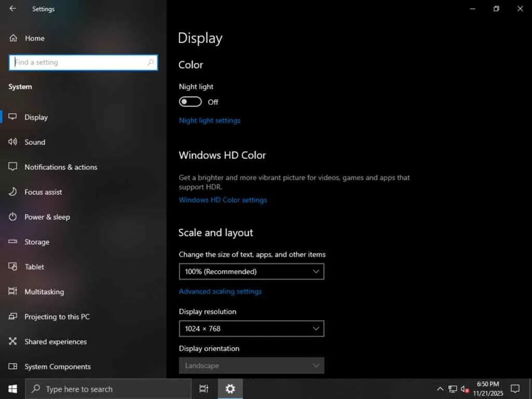The height and width of the screenshot is (399, 532).
Task: Click the magnifier icon in Find a setting
Action: click(x=151, y=62)
